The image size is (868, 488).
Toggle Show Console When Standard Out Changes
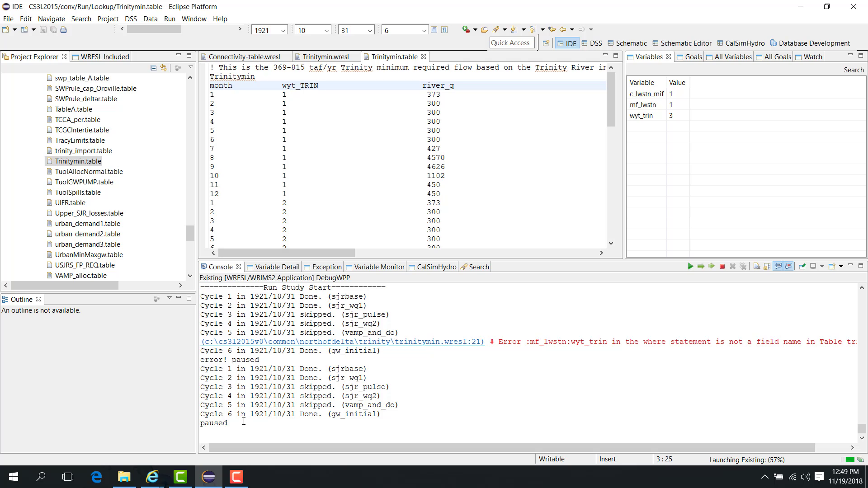(778, 267)
